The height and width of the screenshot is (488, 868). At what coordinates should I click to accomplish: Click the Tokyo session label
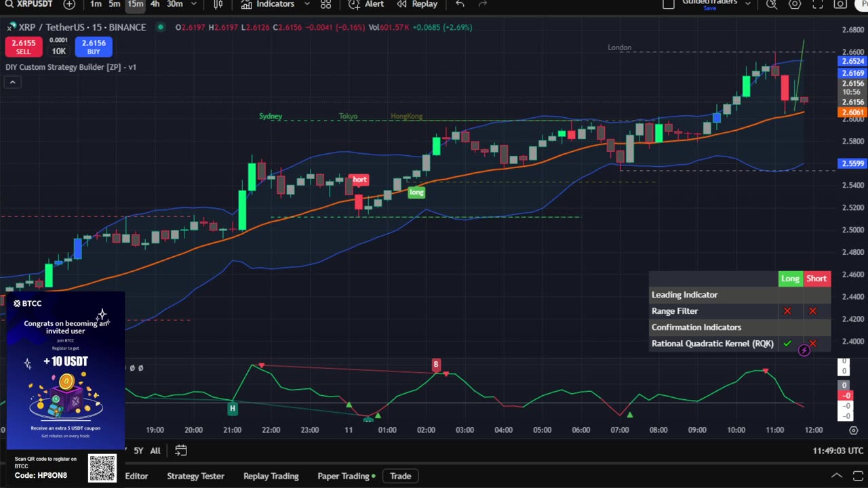[348, 116]
